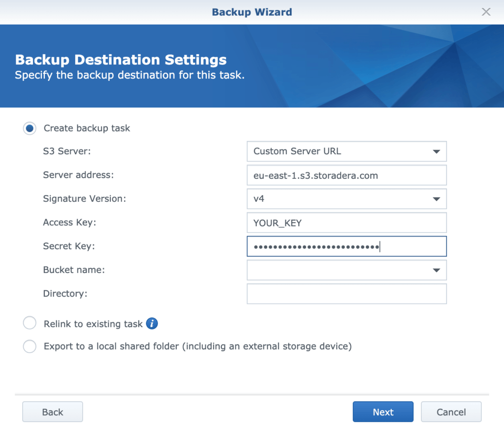Select Export to a local shared folder
504x428 pixels.
pos(30,346)
